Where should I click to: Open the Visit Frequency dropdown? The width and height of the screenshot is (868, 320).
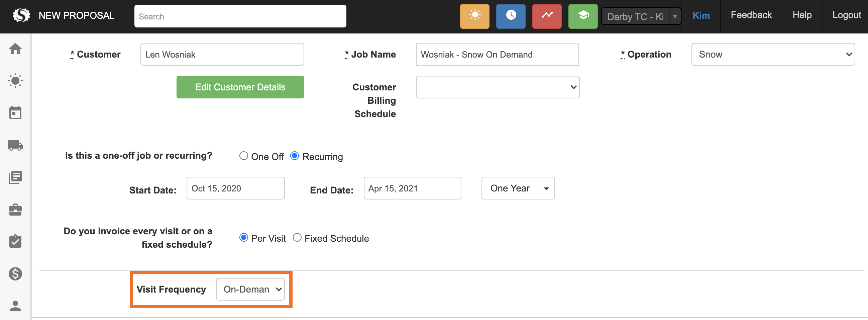[x=250, y=289]
